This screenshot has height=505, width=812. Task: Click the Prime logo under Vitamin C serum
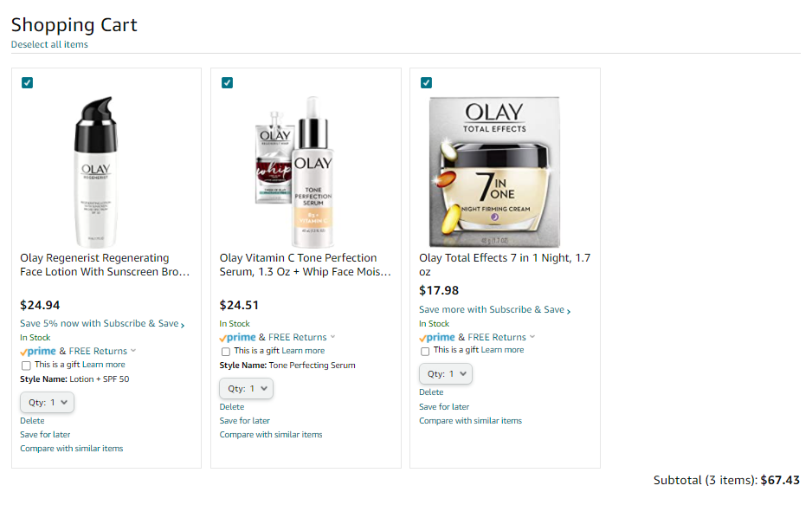[x=237, y=337]
